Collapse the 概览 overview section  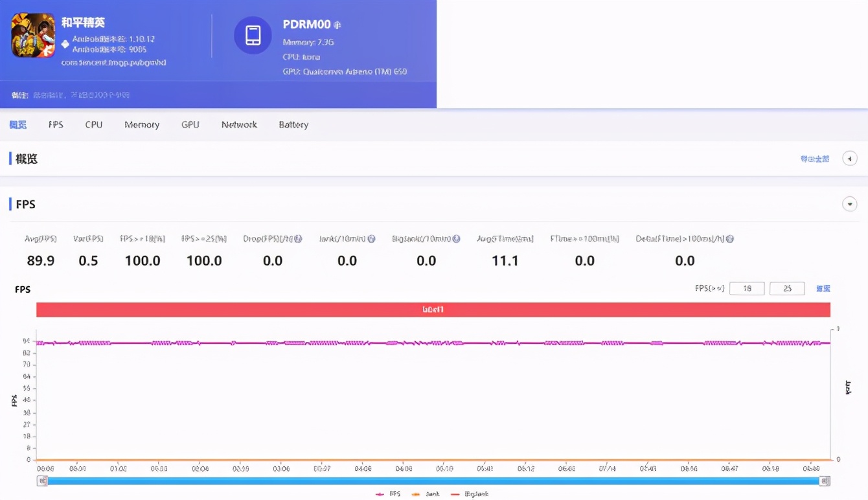click(x=849, y=159)
